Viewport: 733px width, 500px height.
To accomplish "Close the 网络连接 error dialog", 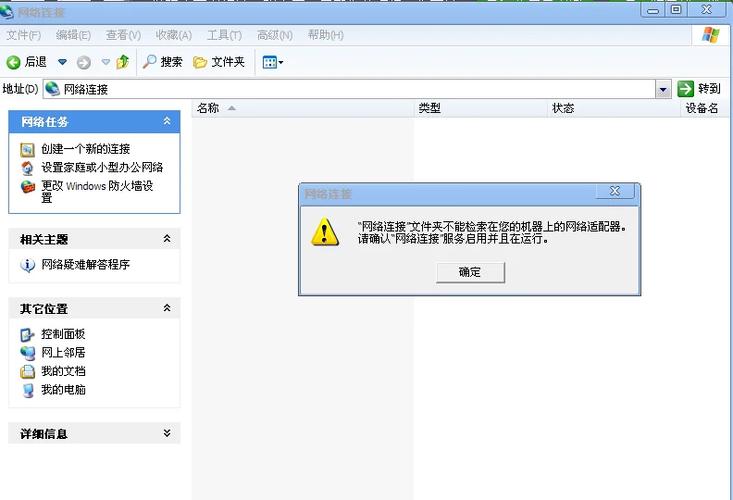I will click(x=615, y=191).
